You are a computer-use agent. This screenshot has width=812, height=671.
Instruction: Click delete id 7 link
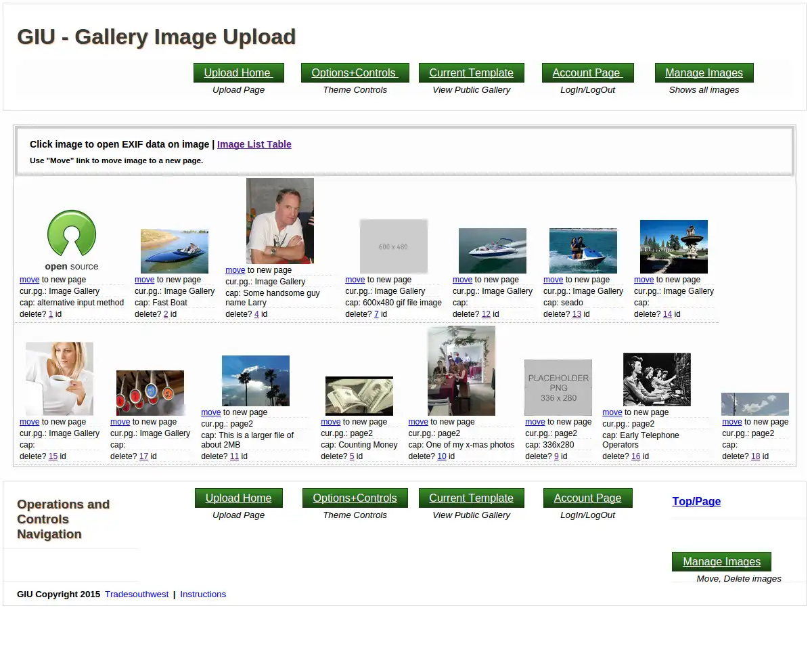tap(376, 314)
